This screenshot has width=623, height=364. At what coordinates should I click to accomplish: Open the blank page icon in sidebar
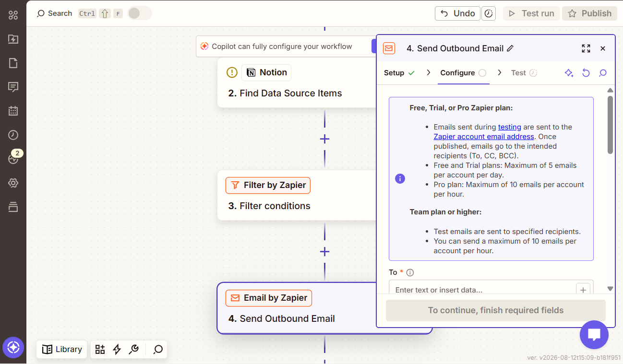13,63
